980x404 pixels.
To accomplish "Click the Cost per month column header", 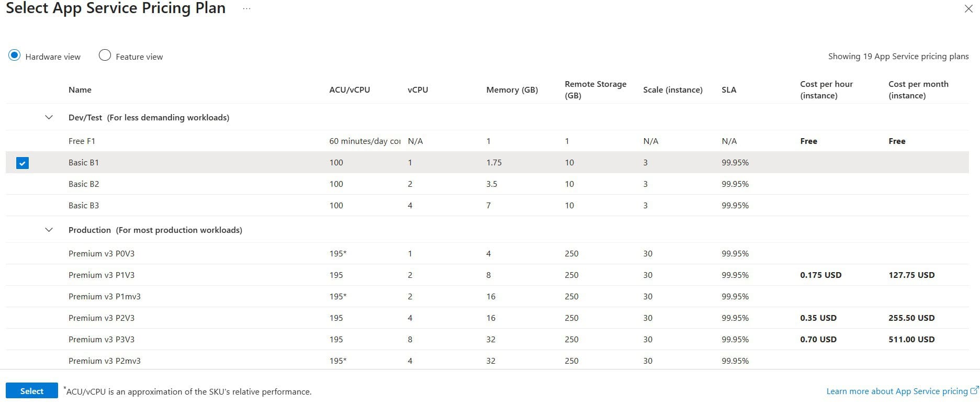I will (x=919, y=89).
